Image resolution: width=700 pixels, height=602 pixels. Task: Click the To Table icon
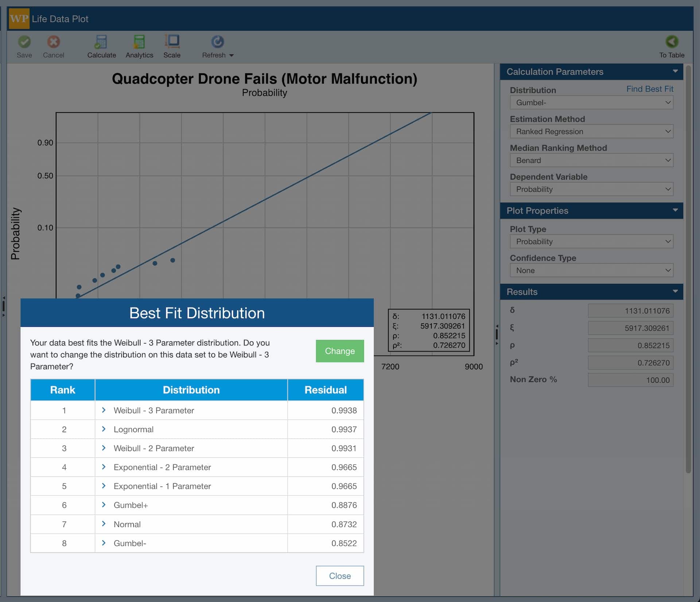pos(672,46)
